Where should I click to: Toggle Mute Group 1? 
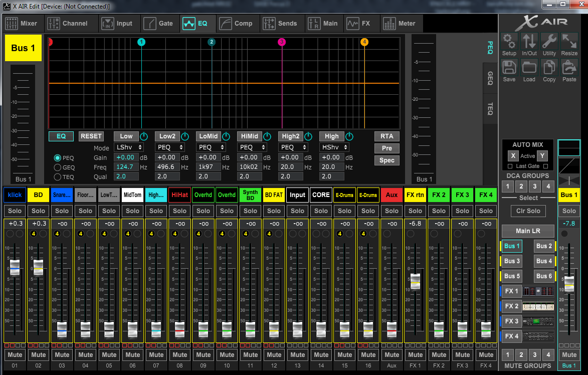pyautogui.click(x=508, y=354)
